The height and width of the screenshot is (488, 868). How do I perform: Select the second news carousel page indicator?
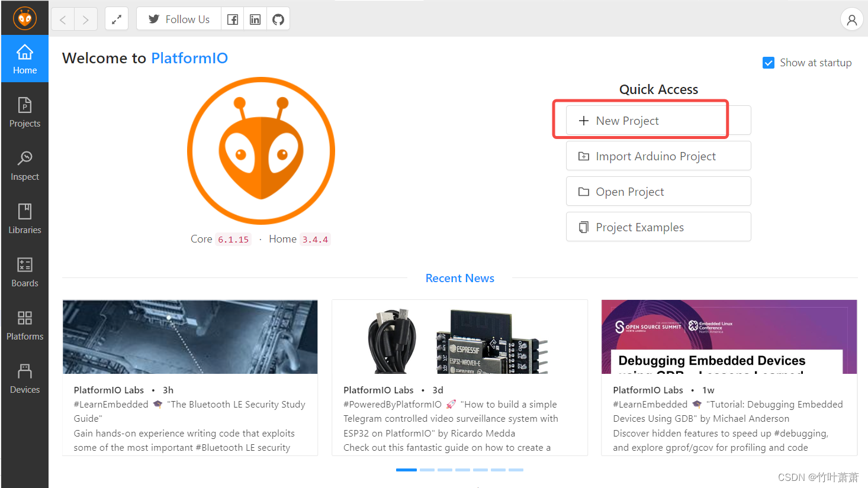coord(427,470)
